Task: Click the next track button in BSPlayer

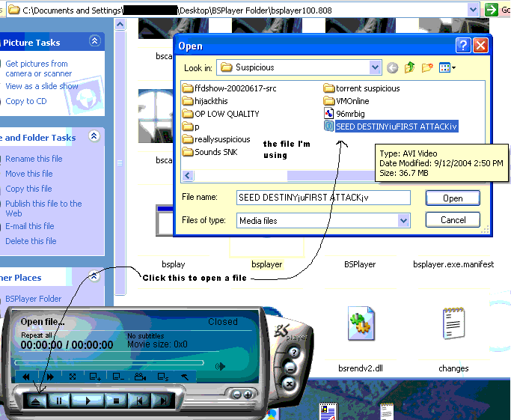Action: 164,401
